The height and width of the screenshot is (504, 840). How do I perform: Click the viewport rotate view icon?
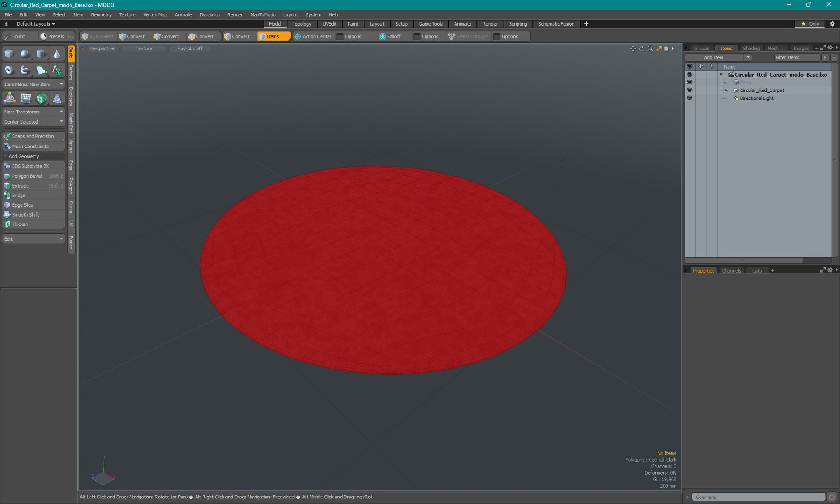pos(642,49)
